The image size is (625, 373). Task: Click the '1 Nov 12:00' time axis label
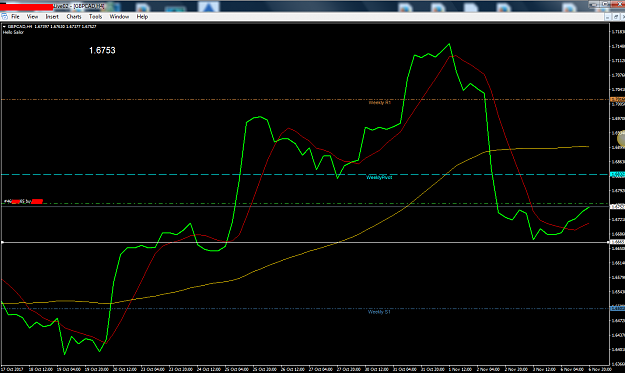[x=461, y=369]
